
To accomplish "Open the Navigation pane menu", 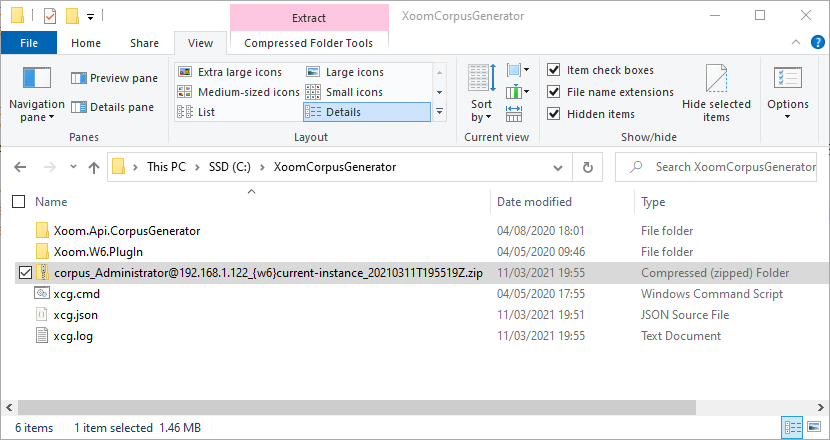I will (x=37, y=95).
